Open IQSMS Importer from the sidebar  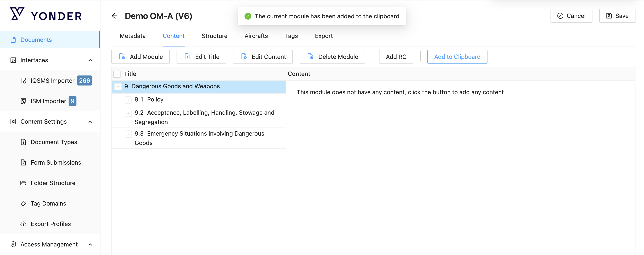(x=52, y=81)
